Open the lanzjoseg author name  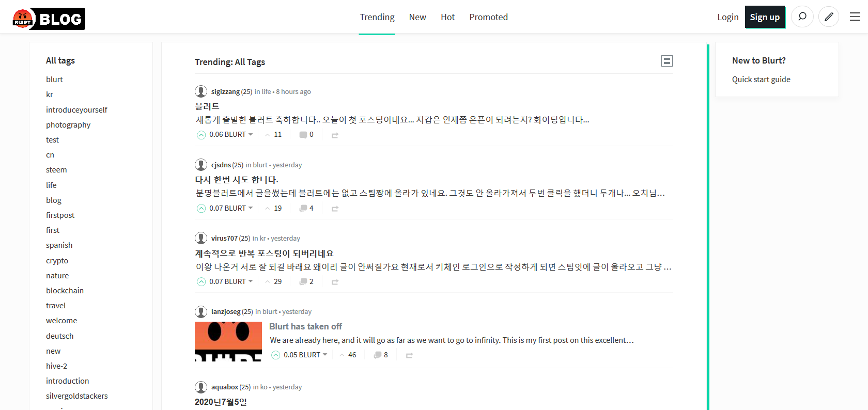226,311
